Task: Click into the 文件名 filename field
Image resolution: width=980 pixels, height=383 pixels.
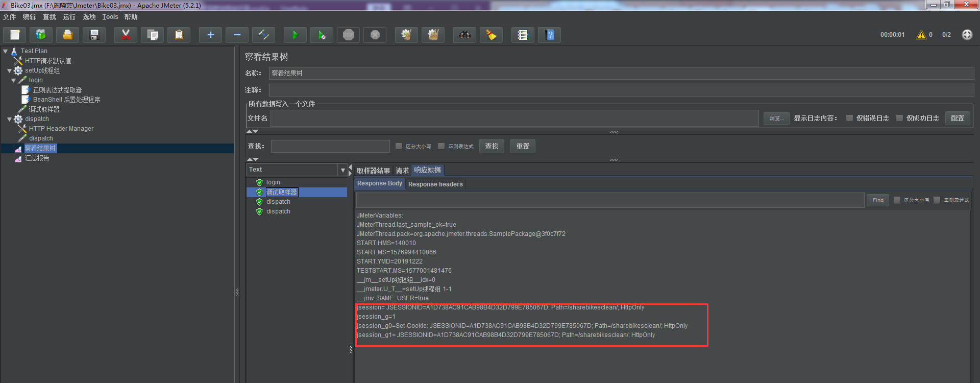Action: [x=514, y=118]
